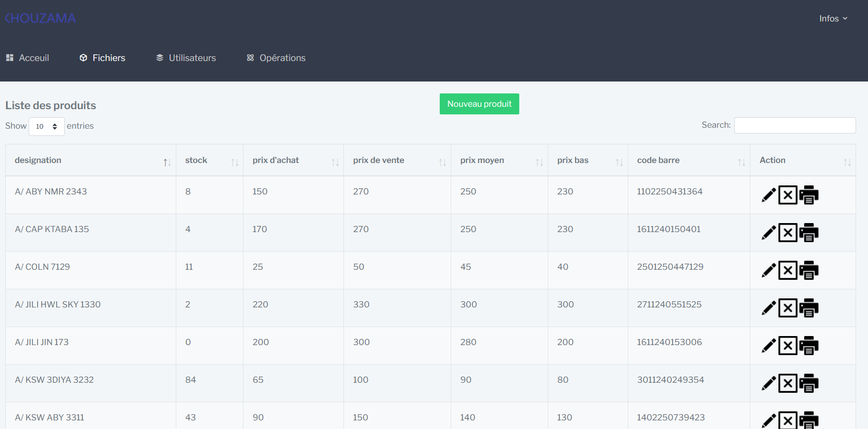The width and height of the screenshot is (868, 429).
Task: Print the A/ COLN 7129 barcode label
Action: [x=808, y=270]
